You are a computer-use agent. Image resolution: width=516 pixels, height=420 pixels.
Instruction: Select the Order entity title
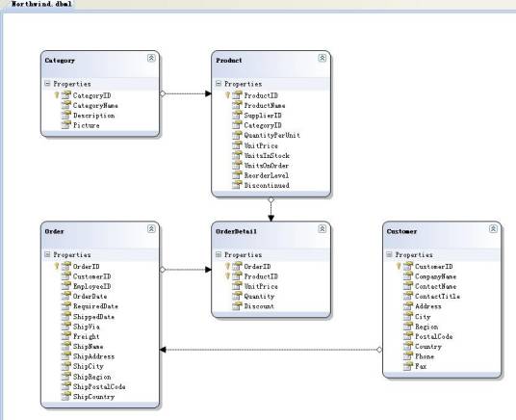(54, 231)
